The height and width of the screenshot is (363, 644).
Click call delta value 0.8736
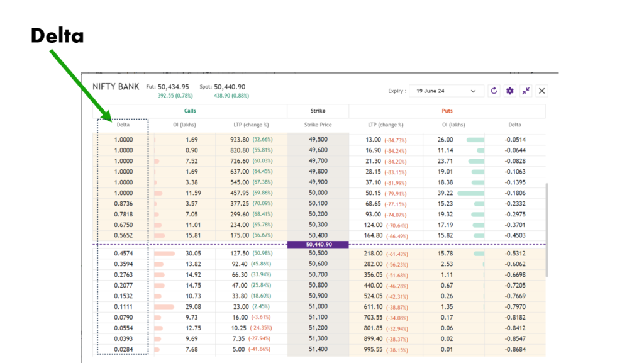(x=123, y=204)
